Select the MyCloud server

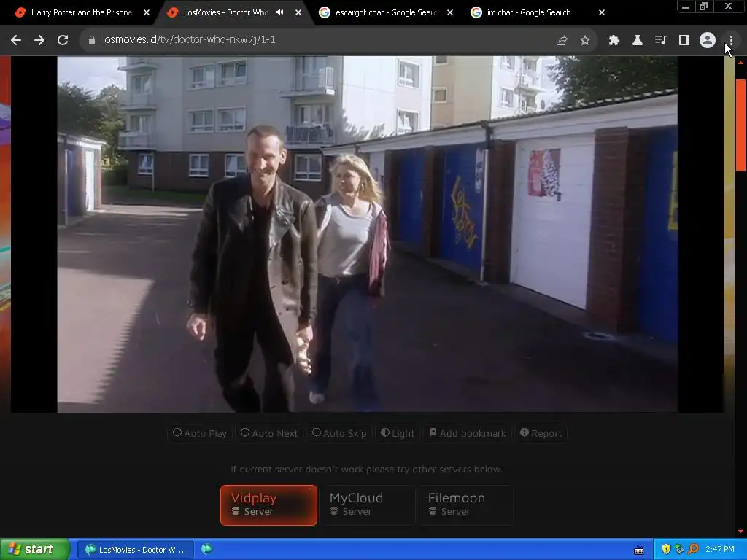367,505
